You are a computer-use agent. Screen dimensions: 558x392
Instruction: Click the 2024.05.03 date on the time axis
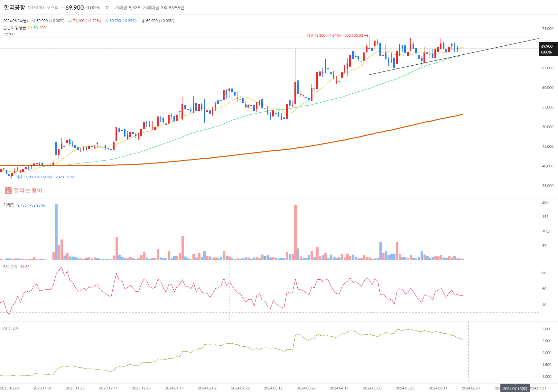coord(372,388)
